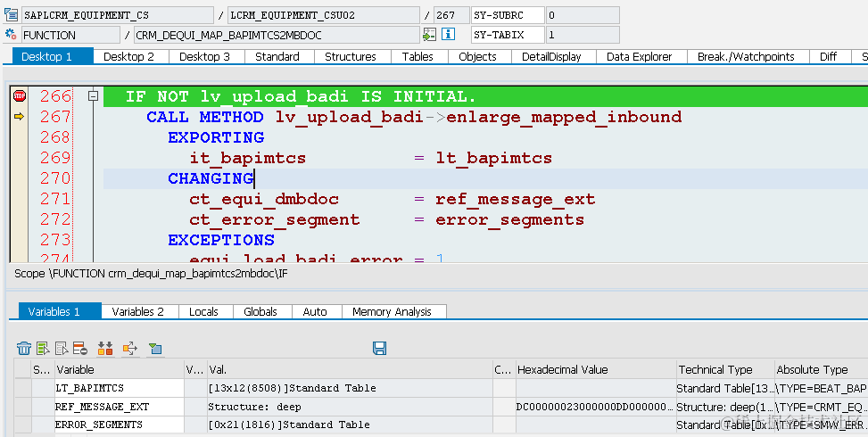Click the Val. column header

[349, 369]
